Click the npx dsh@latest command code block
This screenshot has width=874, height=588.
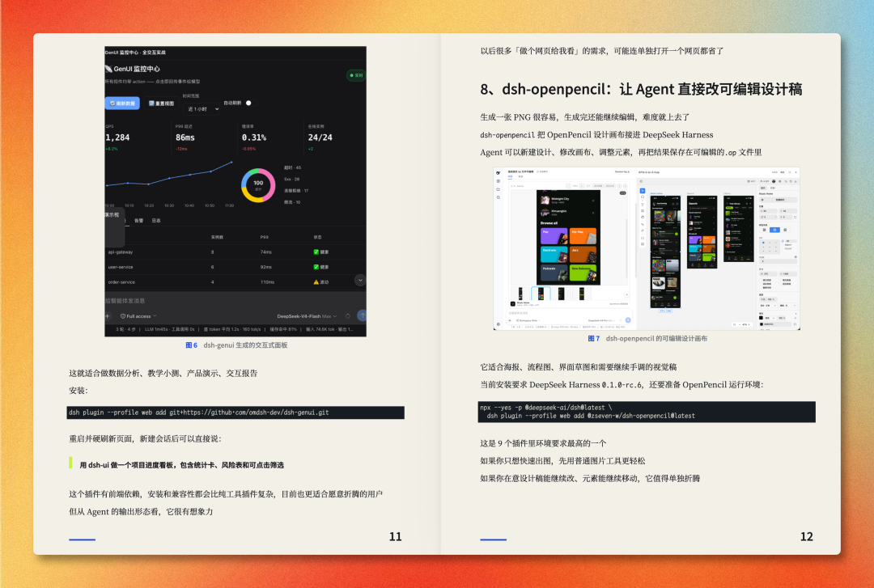pyautogui.click(x=647, y=412)
